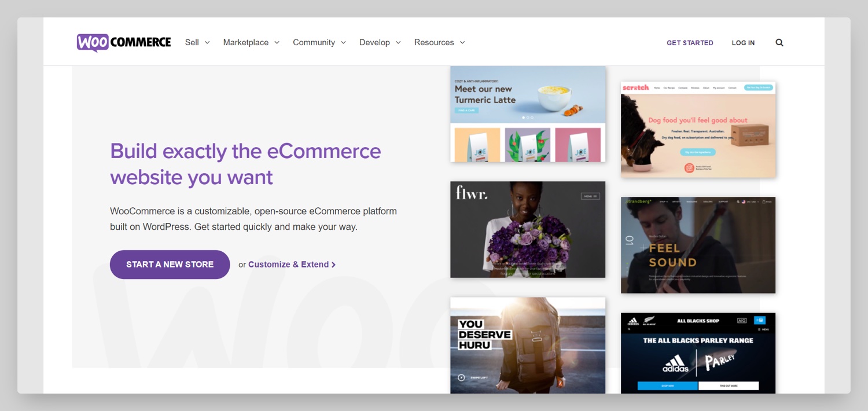
Task: Click the LOG IN link
Action: tap(743, 43)
